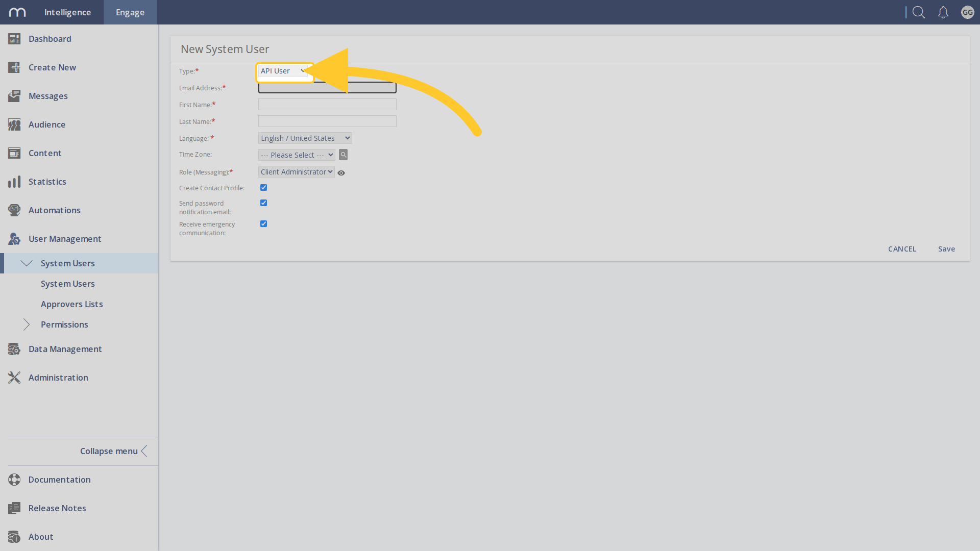The width and height of the screenshot is (980, 551).
Task: Click the Messages envelope icon
Action: [14, 96]
